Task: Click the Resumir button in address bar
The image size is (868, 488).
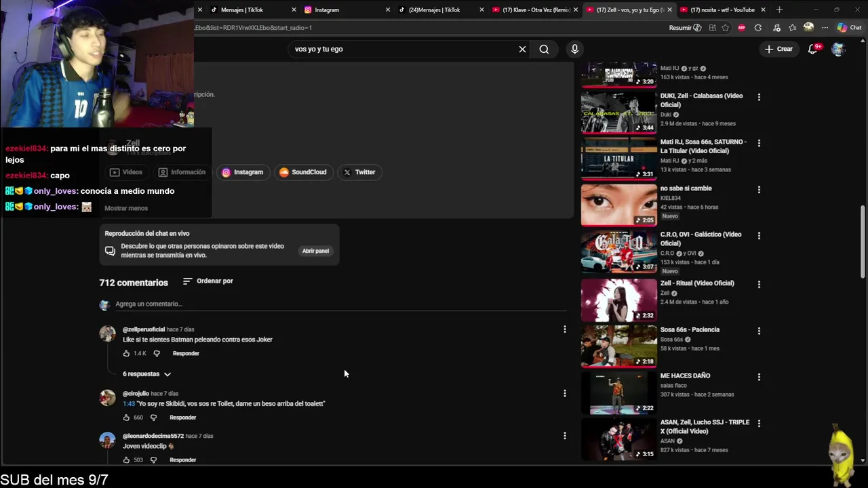Action: click(x=685, y=28)
